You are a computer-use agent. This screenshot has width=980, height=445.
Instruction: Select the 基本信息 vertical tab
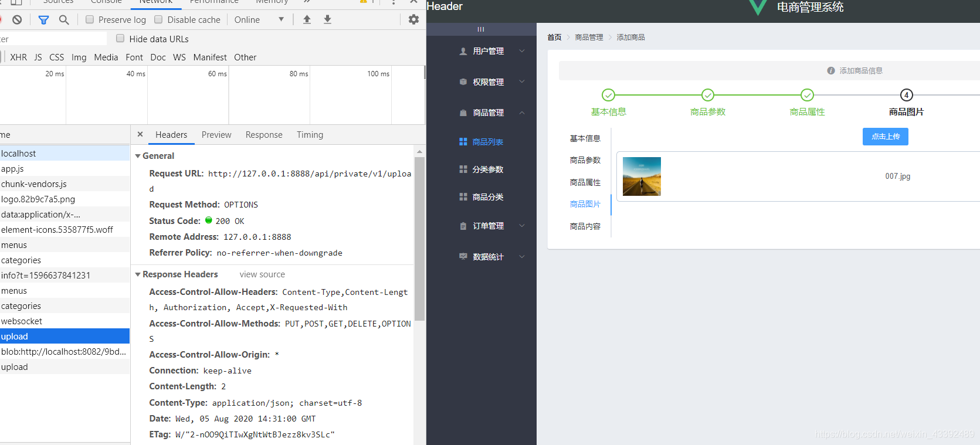pos(585,138)
